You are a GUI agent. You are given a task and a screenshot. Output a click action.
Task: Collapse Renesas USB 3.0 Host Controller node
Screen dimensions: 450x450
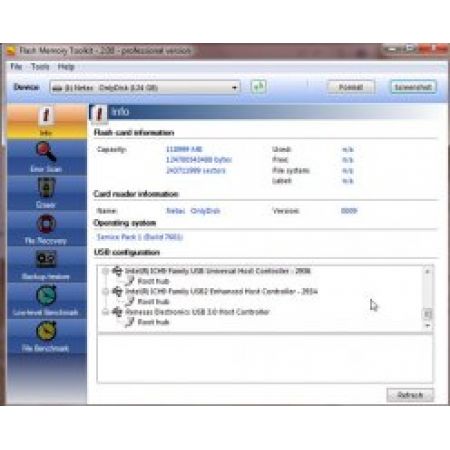106,312
